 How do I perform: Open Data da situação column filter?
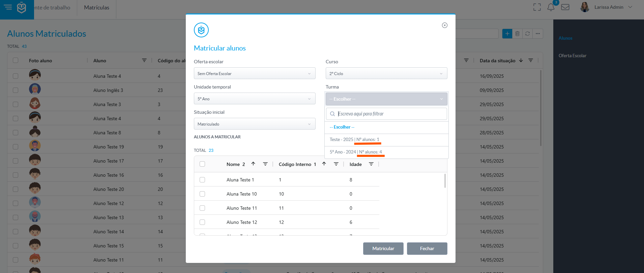pyautogui.click(x=531, y=61)
